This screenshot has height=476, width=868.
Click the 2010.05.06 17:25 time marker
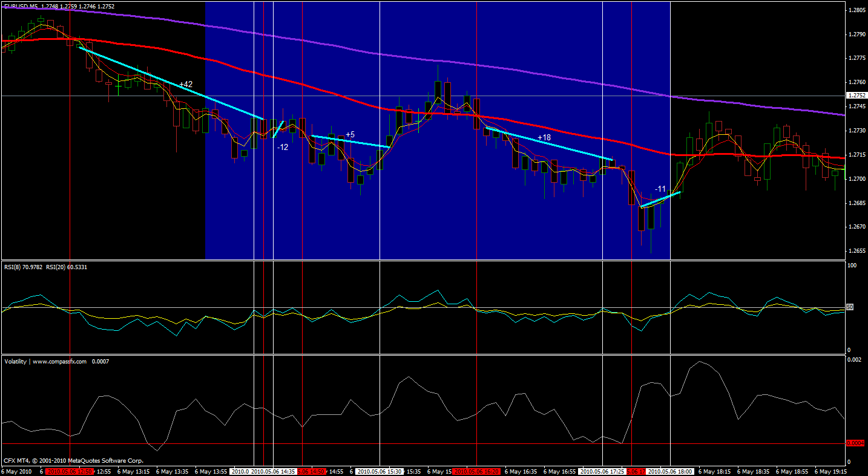pos(602,471)
